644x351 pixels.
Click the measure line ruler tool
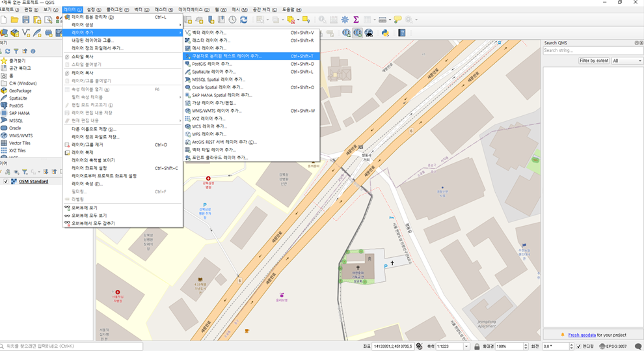382,20
